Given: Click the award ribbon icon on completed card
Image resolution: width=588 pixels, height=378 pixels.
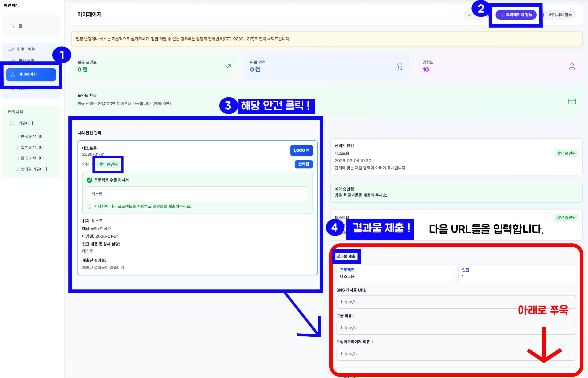Looking at the screenshot, I should coord(400,66).
